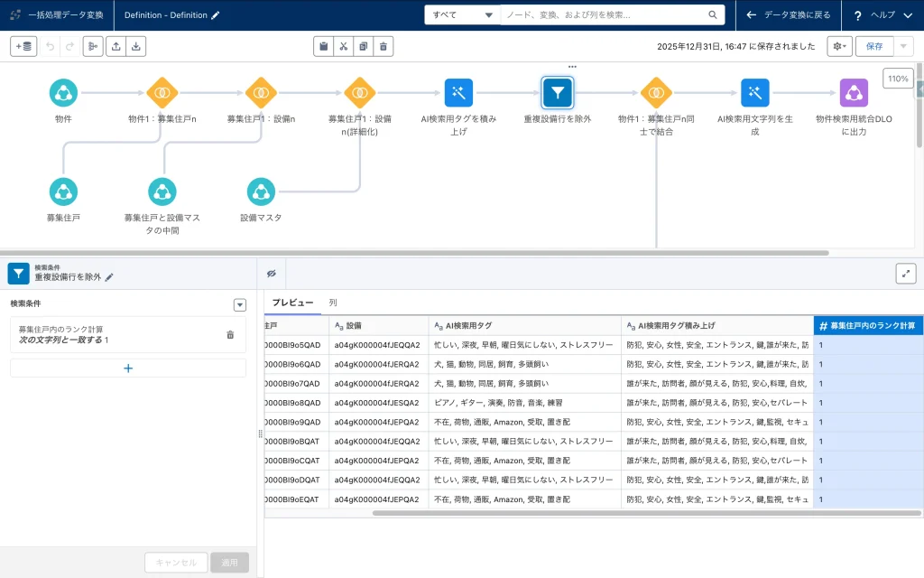Expand the 検索条件 options dropdown
The height and width of the screenshot is (578, 924).
point(239,305)
